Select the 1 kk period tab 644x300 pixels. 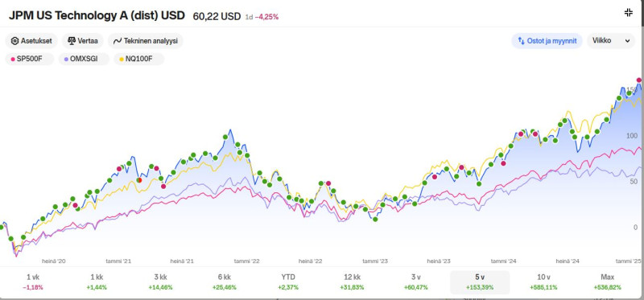tap(97, 282)
